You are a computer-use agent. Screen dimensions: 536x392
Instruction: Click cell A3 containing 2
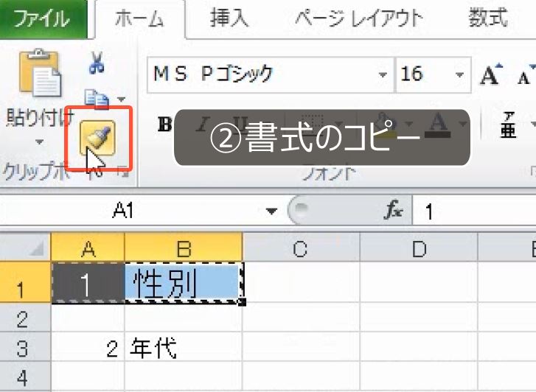88,347
